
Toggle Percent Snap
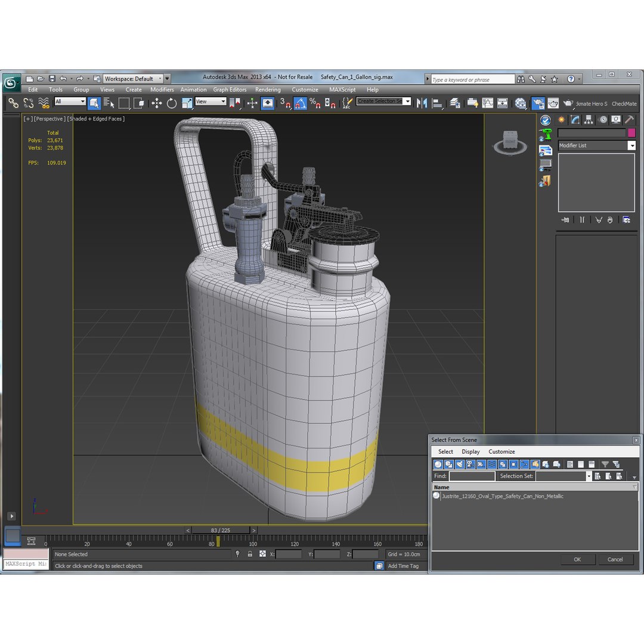click(x=315, y=103)
